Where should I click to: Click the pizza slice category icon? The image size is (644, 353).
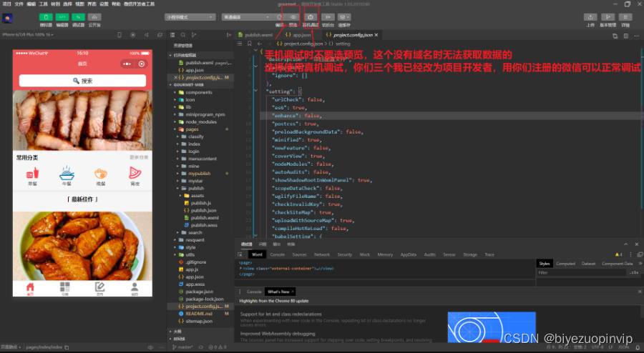point(135,173)
